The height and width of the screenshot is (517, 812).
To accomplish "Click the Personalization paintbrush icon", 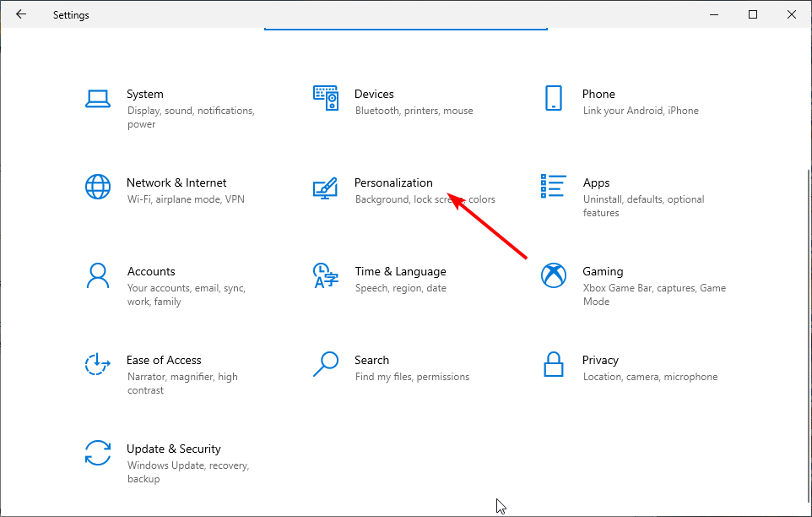I will pos(326,187).
